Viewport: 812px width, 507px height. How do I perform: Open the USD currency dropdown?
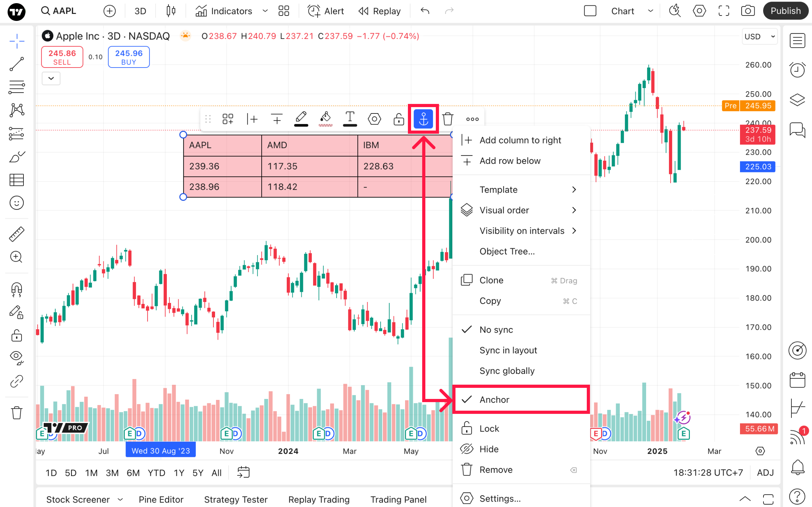[760, 36]
